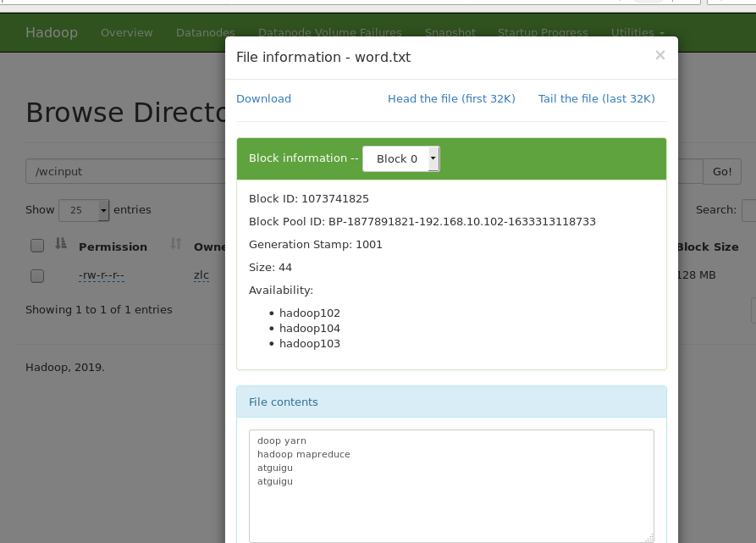756x543 pixels.
Task: Check the -rw-r--r-- row checkbox
Action: (37, 276)
